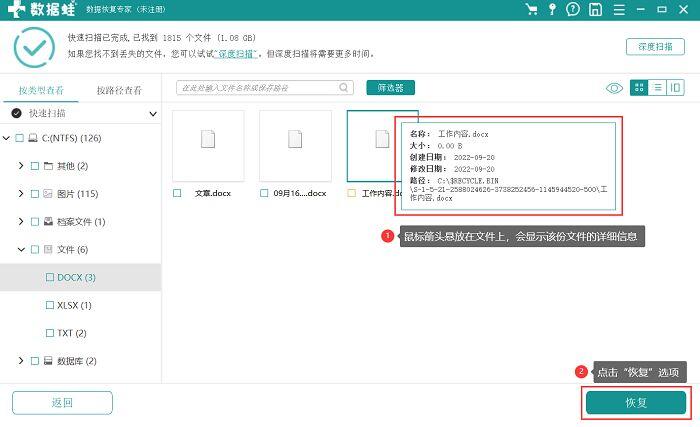
Task: Click the search magnifier icon
Action: point(343,88)
